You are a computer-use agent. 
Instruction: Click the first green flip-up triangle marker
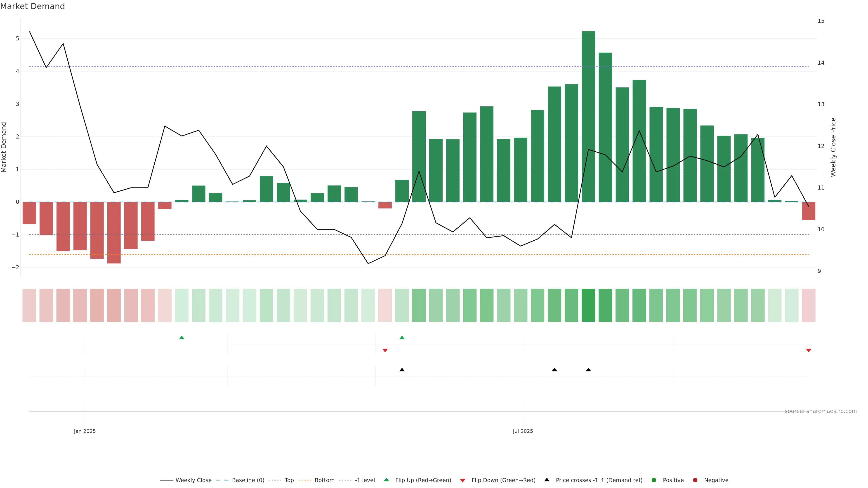click(x=182, y=338)
